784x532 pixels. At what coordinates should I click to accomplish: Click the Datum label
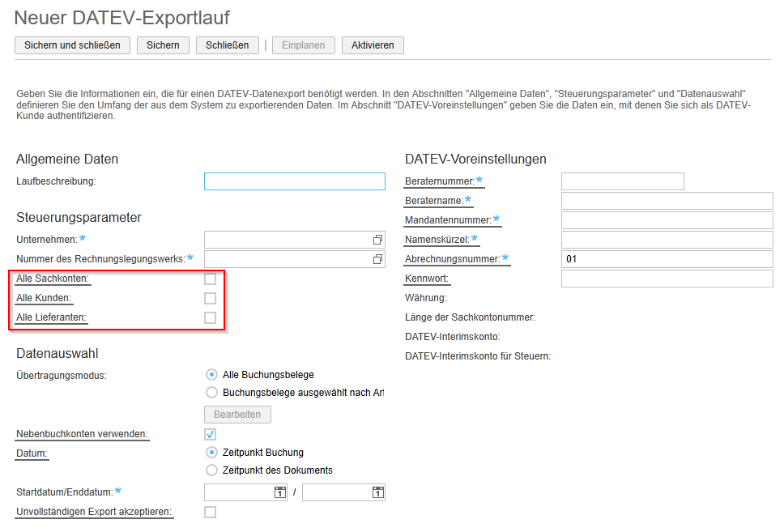32,453
